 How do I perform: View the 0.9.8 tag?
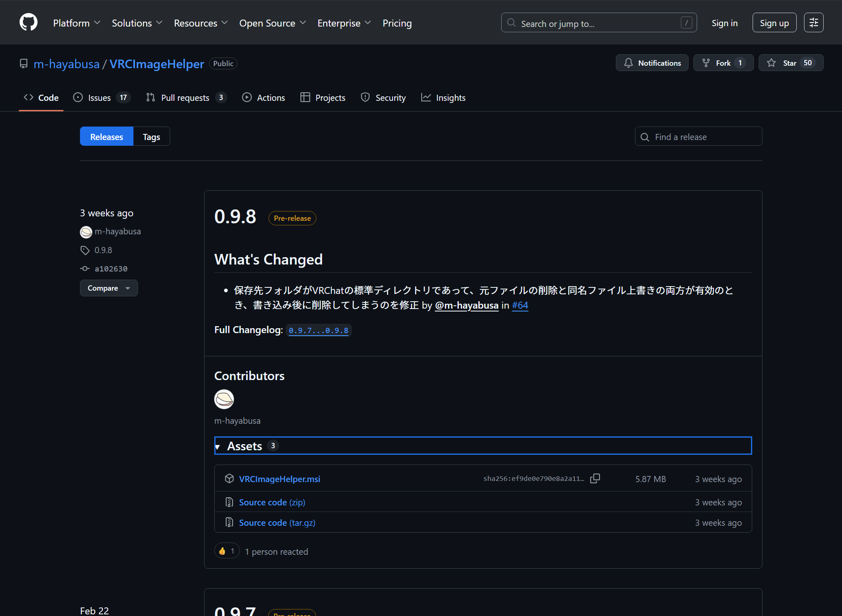coord(103,250)
